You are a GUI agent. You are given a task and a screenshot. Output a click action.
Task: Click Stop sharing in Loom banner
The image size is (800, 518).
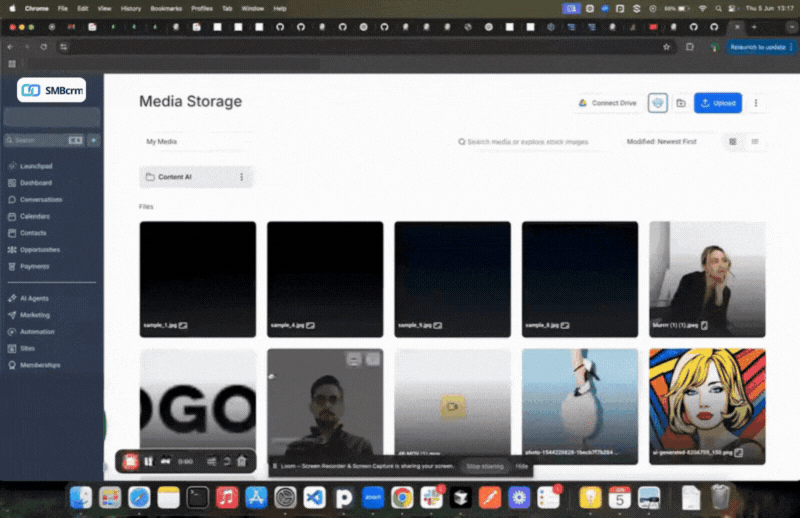[x=485, y=466]
